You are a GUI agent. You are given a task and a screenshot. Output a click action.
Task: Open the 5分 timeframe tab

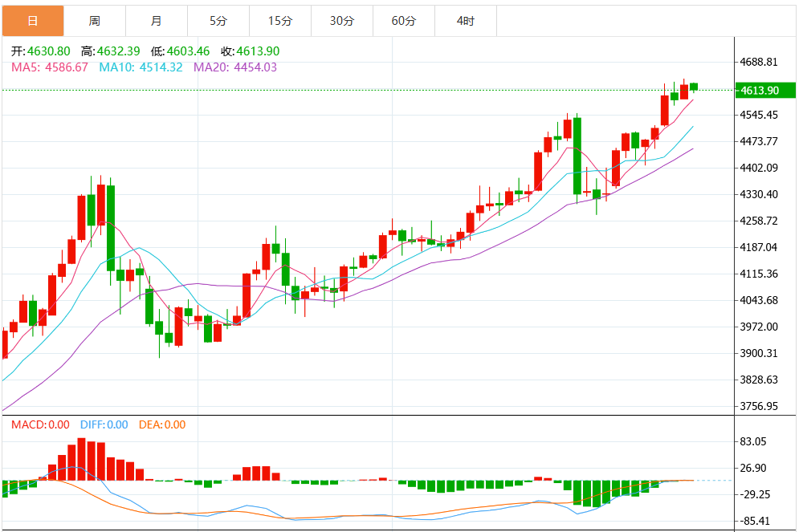point(218,21)
